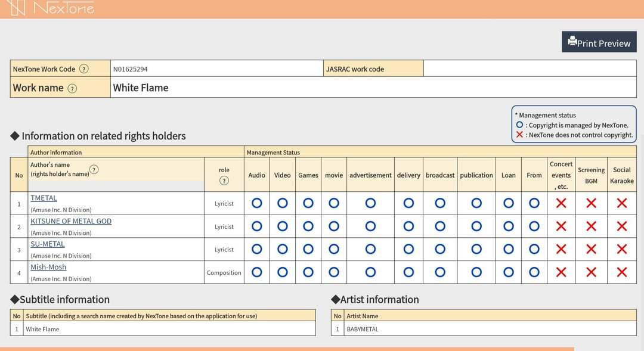Click Mish-Mosh's Concert events red X
This screenshot has height=351, width=644.
(x=561, y=272)
